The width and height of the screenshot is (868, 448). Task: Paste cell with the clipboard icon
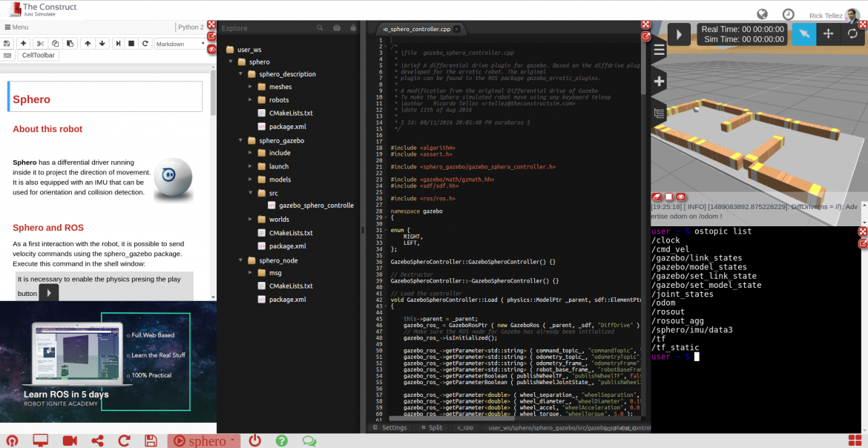pos(69,43)
